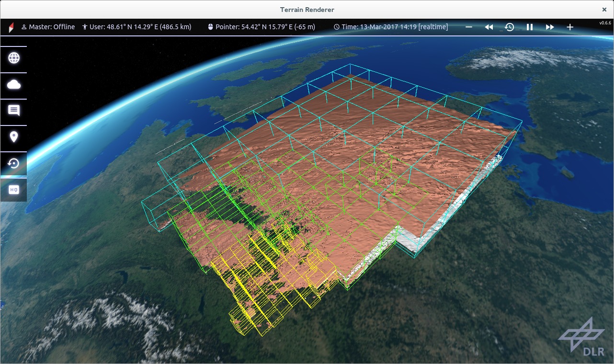
Task: Pause the realtime simulation playback
Action: pyautogui.click(x=530, y=27)
